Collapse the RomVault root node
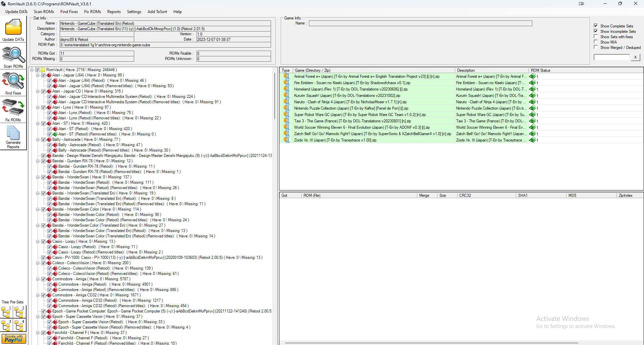644x345 pixels. (x=32, y=70)
